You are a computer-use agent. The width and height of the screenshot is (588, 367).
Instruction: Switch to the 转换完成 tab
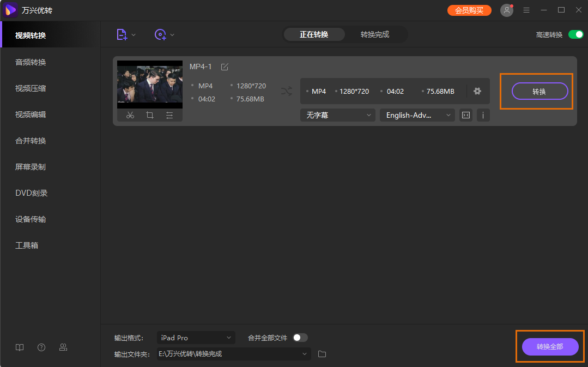pos(375,34)
